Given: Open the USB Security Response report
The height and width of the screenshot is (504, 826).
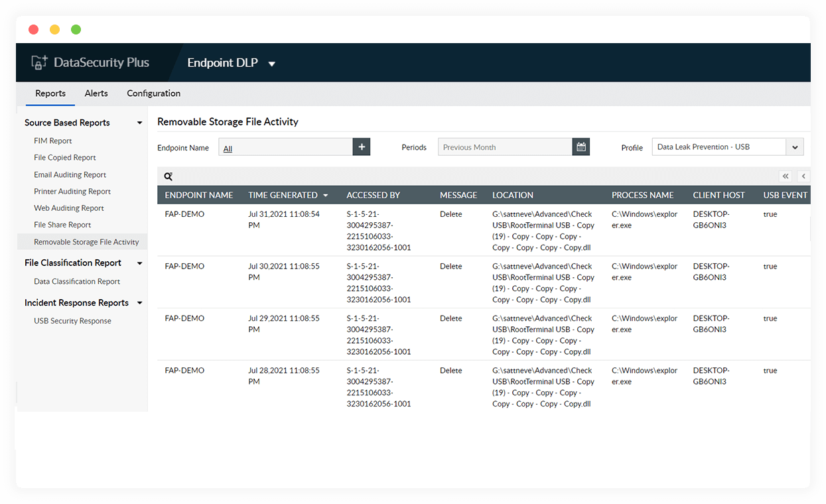Looking at the screenshot, I should (72, 321).
